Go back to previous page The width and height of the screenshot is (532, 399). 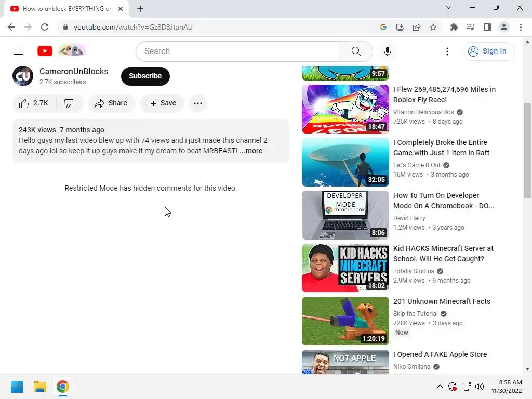click(x=11, y=27)
